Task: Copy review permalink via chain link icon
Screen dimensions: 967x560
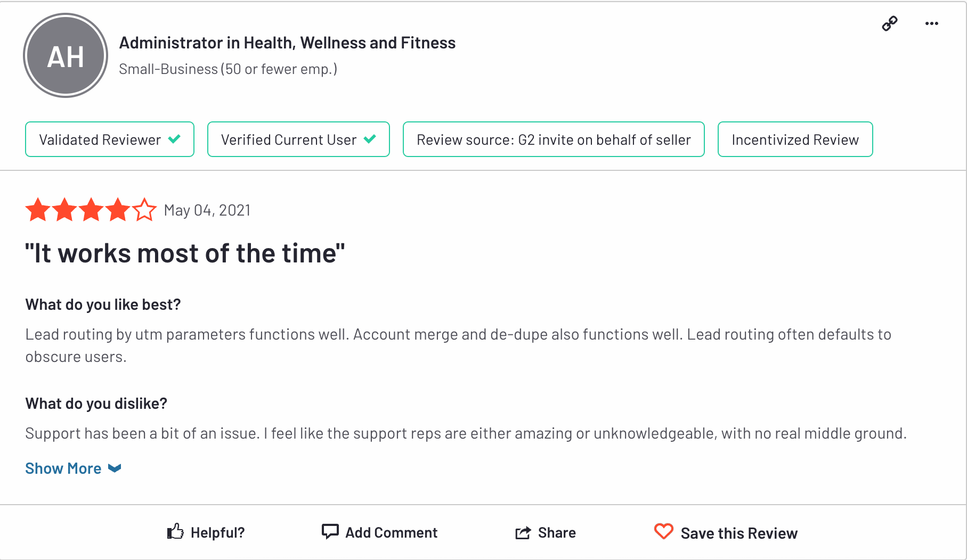Action: click(x=890, y=23)
